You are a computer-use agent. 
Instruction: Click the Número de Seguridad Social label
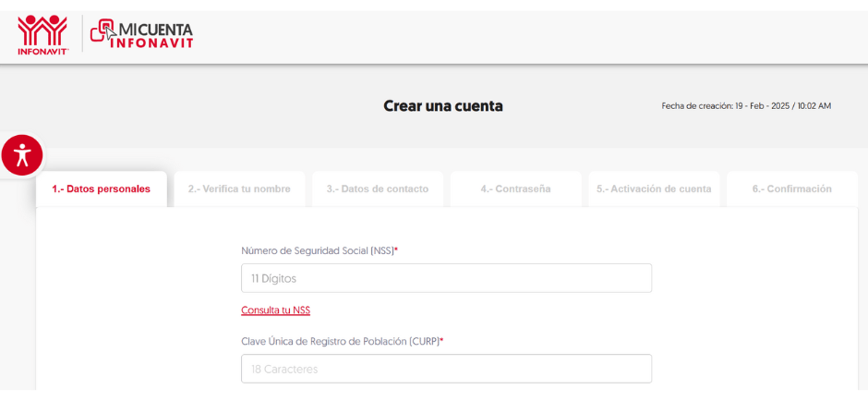[320, 251]
